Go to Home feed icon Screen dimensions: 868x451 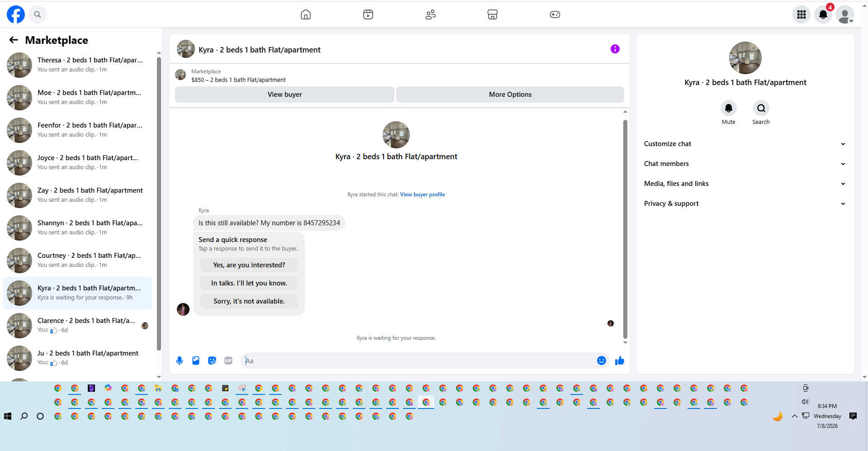pos(306,14)
